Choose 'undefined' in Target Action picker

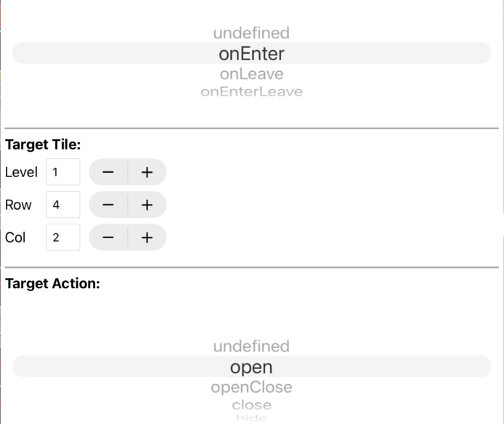click(251, 346)
